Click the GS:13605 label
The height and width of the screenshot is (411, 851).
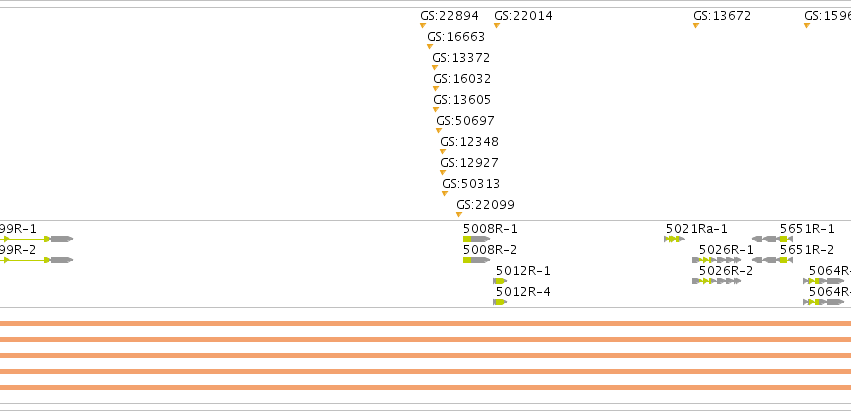pos(462,100)
